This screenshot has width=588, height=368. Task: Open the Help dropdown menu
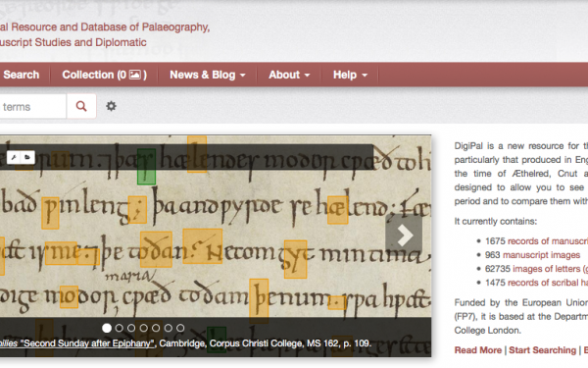click(x=350, y=75)
